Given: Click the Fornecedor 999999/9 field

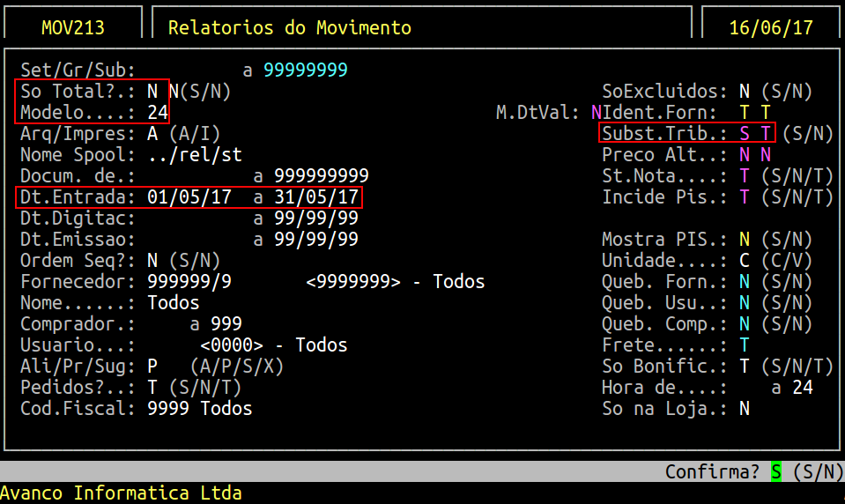Looking at the screenshot, I should tap(189, 281).
